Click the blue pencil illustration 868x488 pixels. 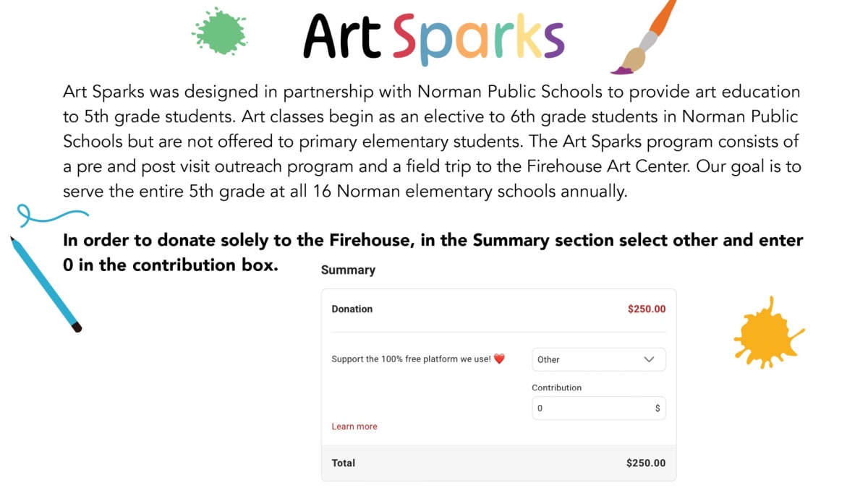click(45, 283)
